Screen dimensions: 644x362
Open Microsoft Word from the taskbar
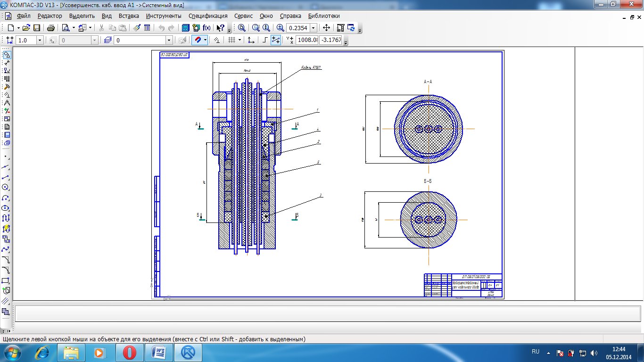[x=159, y=353]
